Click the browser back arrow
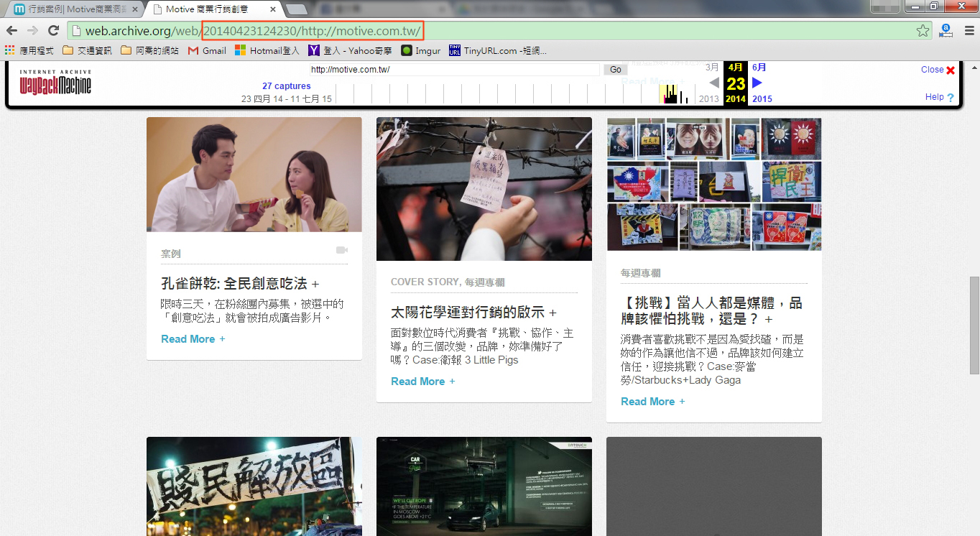The height and width of the screenshot is (536, 980). coord(12,30)
